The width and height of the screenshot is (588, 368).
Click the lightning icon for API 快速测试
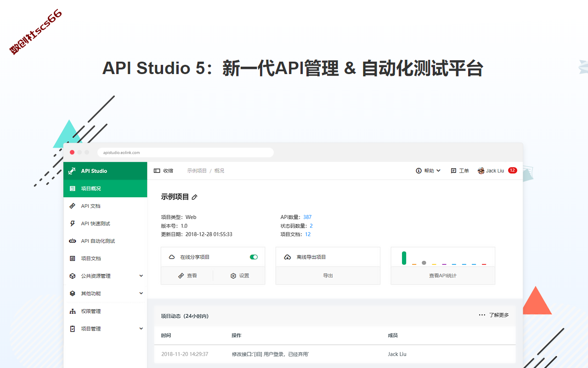[72, 224]
